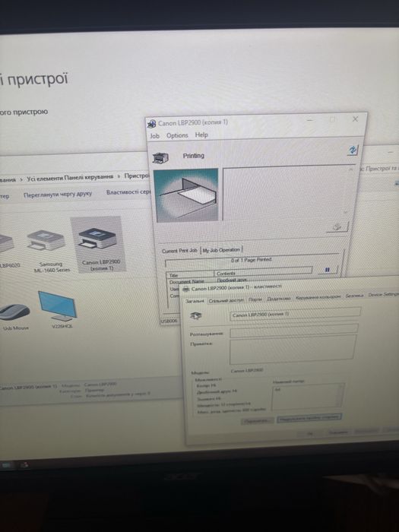Switch to the Current Print Job tab
Screen dimensions: 399x532
point(179,251)
